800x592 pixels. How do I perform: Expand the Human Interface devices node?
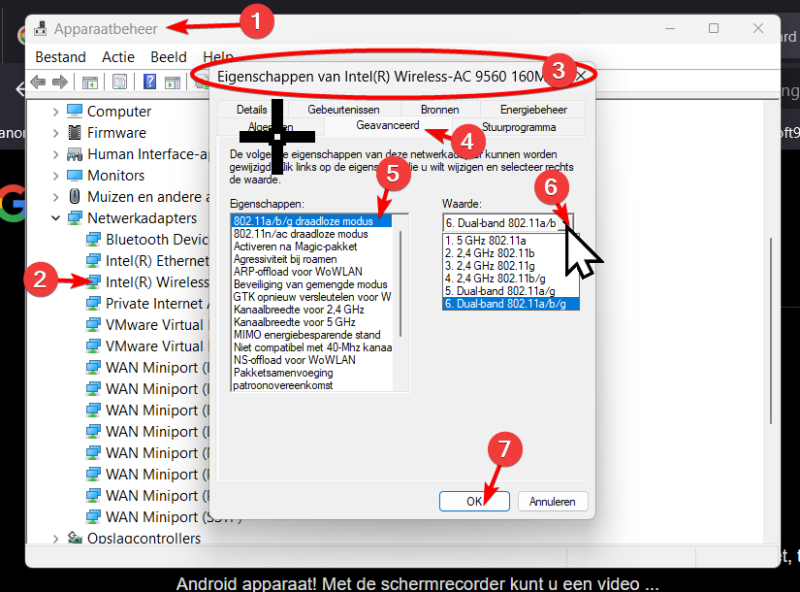coord(56,154)
